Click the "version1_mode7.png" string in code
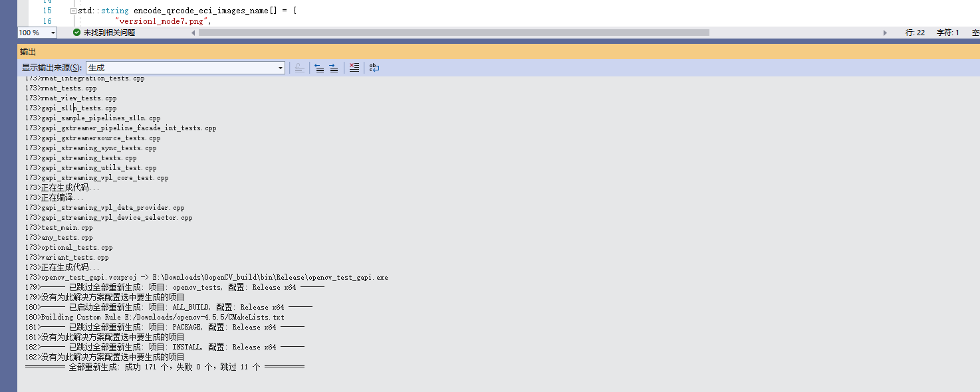Screen dimensions: 980x392 point(162,21)
